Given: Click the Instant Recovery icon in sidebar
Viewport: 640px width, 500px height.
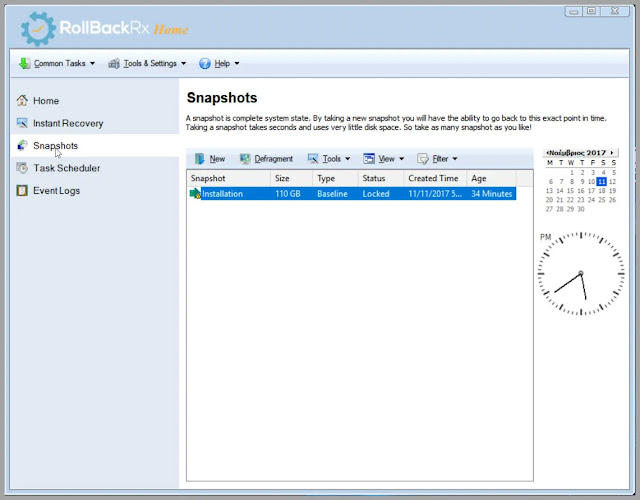Looking at the screenshot, I should tap(22, 123).
